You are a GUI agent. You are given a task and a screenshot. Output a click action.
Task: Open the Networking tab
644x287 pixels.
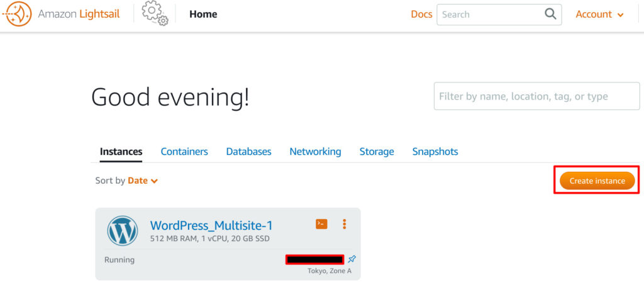[316, 151]
